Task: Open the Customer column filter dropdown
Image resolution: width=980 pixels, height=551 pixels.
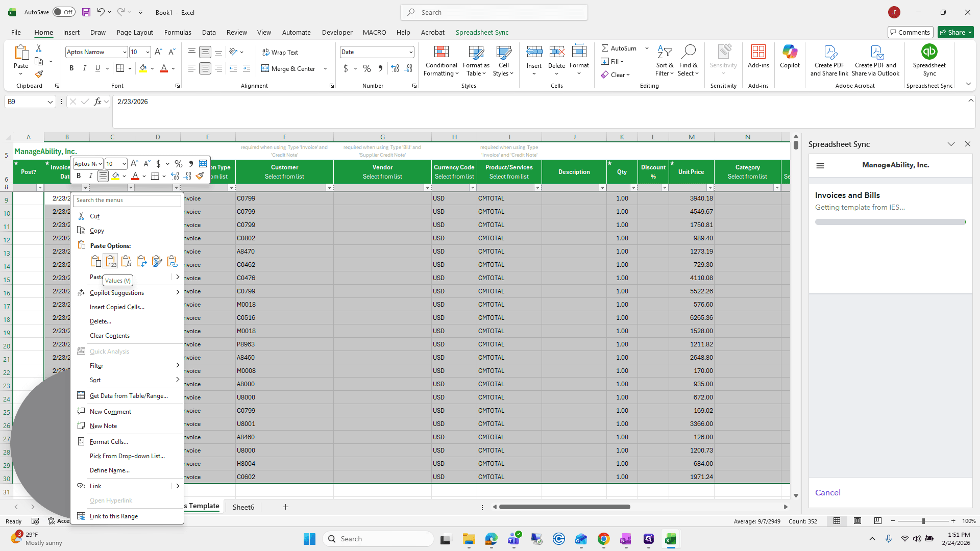Action: [x=329, y=188]
